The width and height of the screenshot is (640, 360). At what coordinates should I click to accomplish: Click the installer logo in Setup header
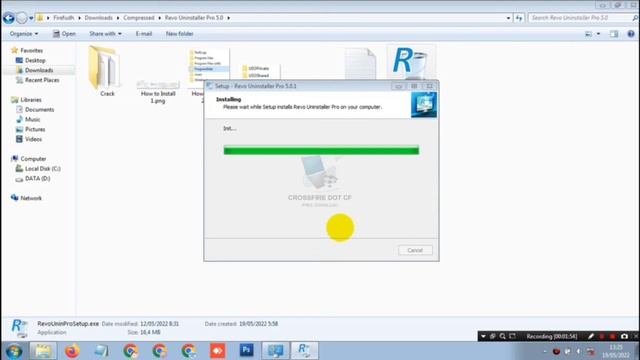(x=424, y=105)
